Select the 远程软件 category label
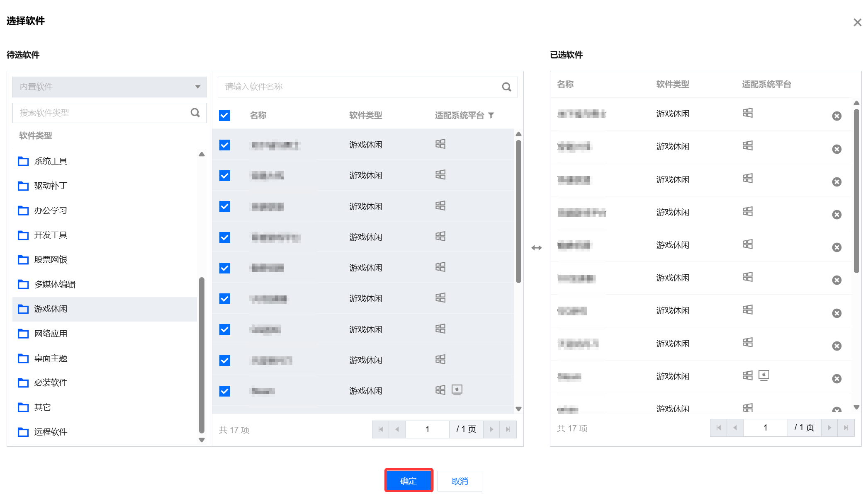The image size is (868, 496). pyautogui.click(x=51, y=432)
